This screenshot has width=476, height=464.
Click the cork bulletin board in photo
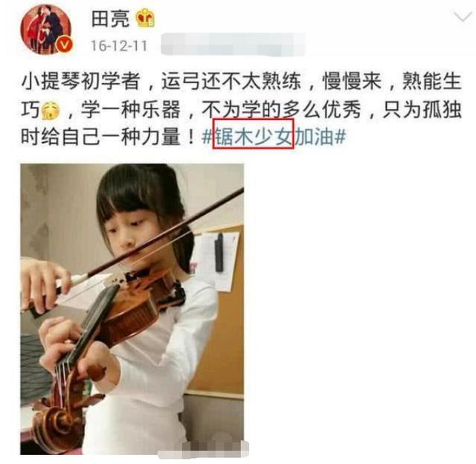(219, 309)
